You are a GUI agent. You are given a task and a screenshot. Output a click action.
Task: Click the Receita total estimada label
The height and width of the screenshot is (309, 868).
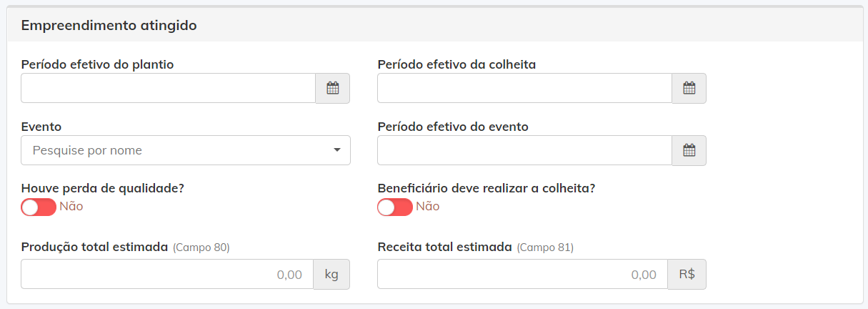tap(445, 247)
